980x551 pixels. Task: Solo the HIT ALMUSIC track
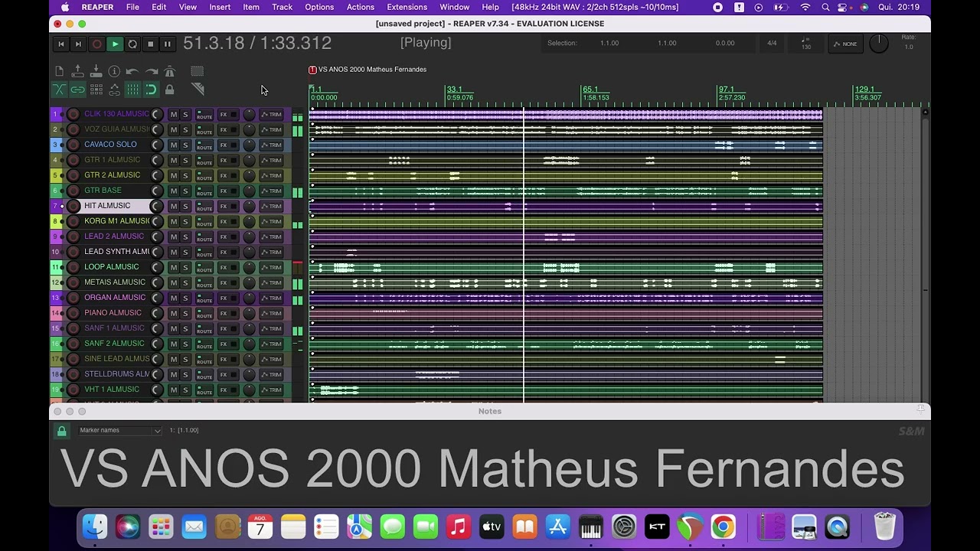(x=185, y=206)
